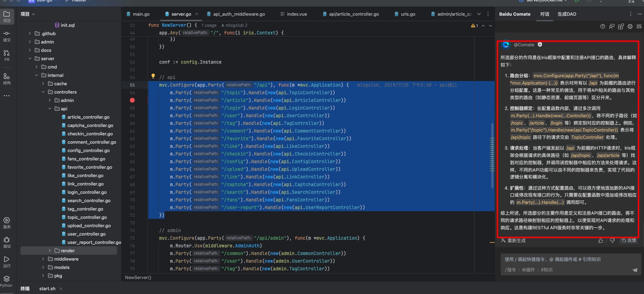Switch to the main.go tab

(138, 14)
